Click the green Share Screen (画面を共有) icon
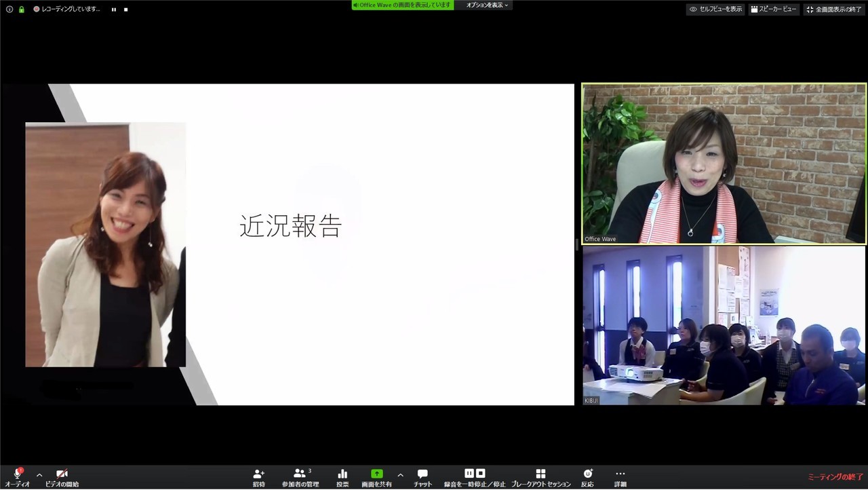The image size is (868, 490). coord(376,474)
